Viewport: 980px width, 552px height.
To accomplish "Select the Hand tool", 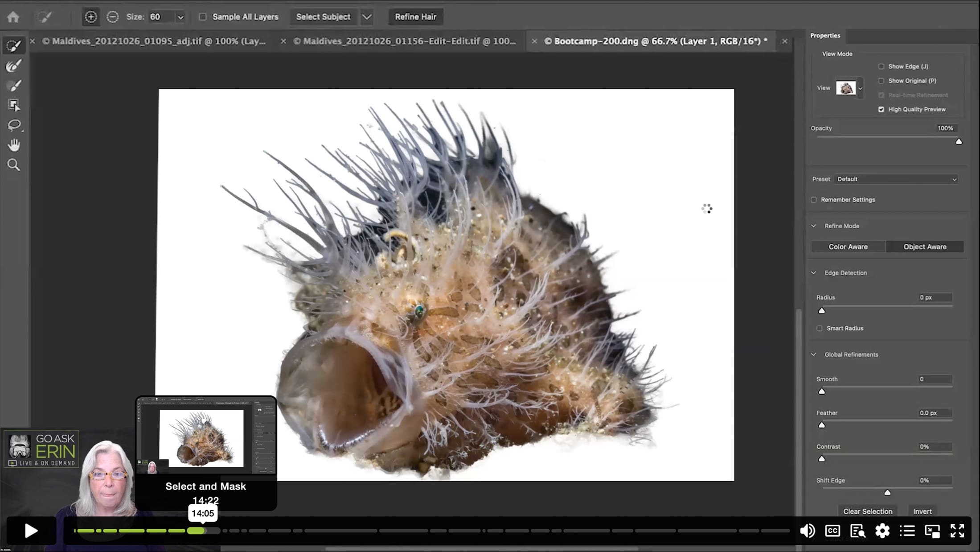I will 14,145.
